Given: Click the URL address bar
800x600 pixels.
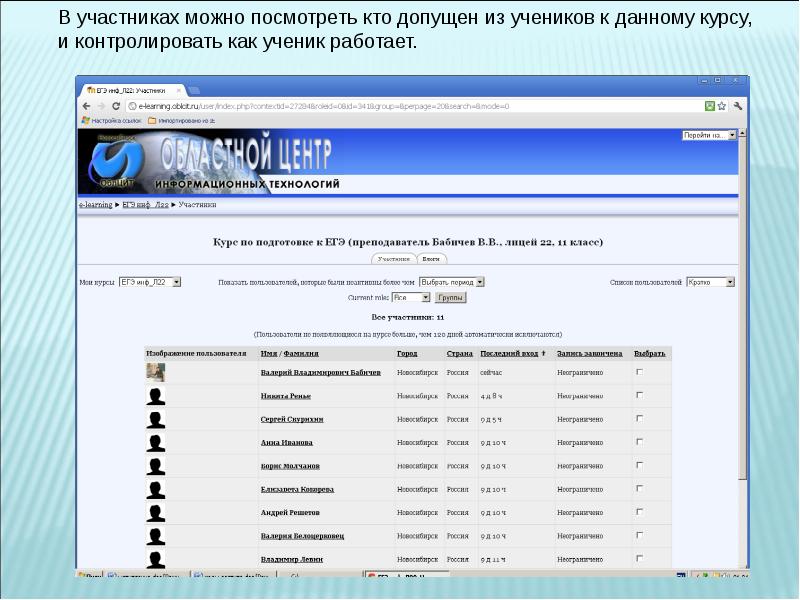Looking at the screenshot, I should click(x=400, y=104).
